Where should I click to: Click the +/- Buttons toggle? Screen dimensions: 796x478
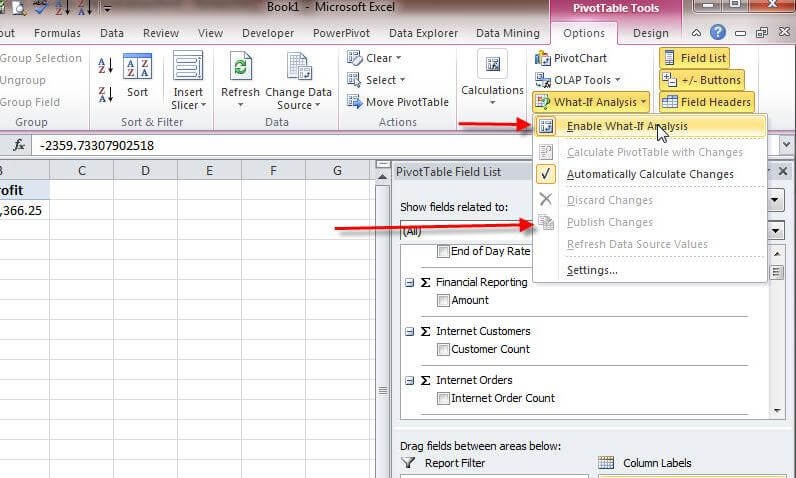click(702, 80)
